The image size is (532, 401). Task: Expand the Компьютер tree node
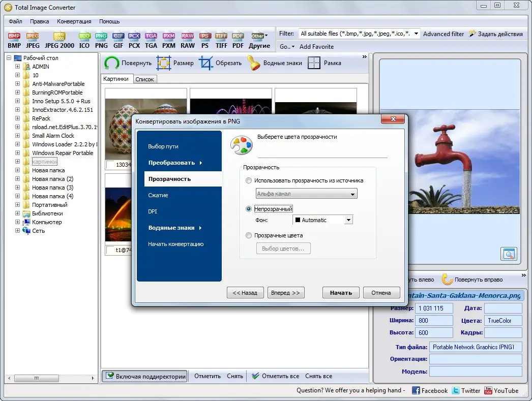tap(17, 222)
